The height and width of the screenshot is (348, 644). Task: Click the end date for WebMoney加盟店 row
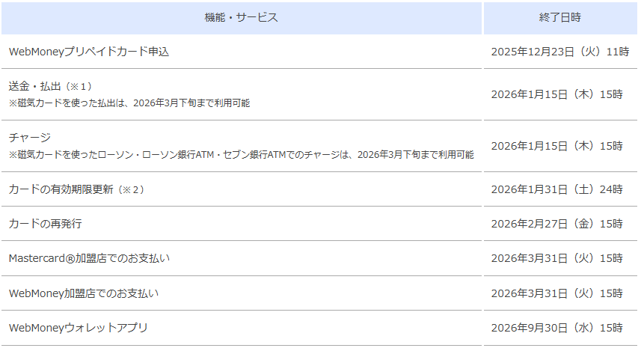(556, 293)
